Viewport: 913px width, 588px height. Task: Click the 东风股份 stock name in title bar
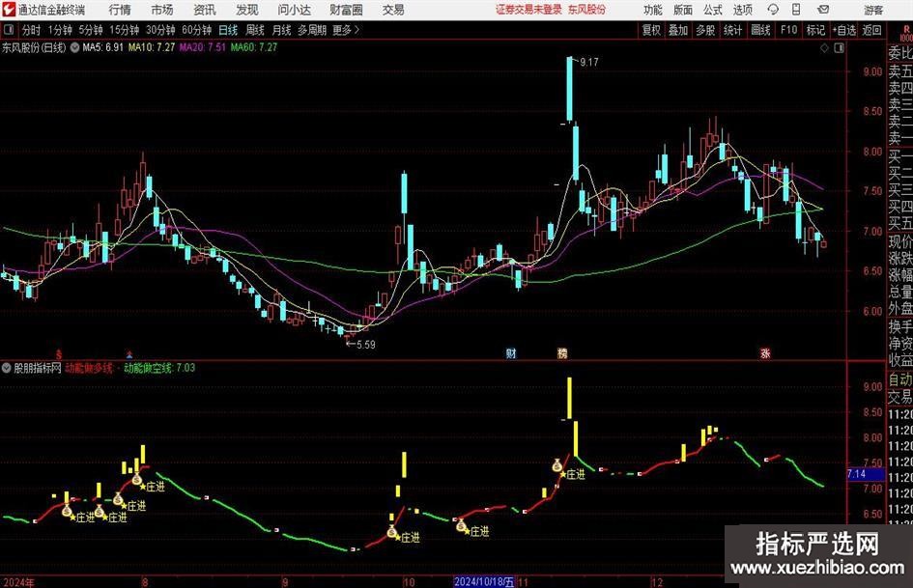point(587,10)
